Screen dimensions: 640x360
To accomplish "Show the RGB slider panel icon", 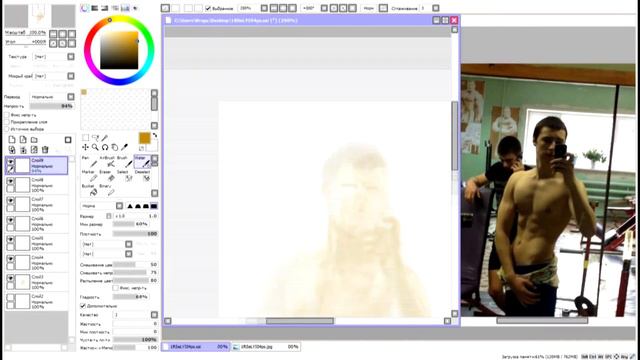I will tap(95, 8).
